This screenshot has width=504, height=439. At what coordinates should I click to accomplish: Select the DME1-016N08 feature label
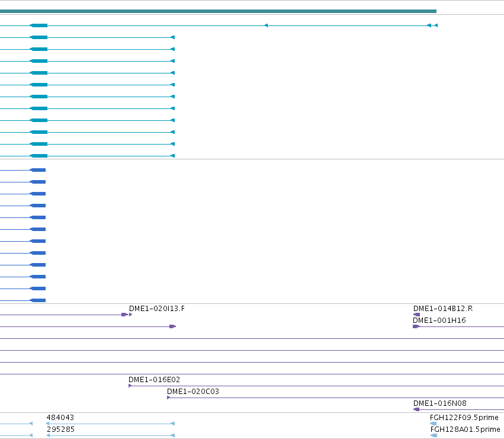[439, 403]
